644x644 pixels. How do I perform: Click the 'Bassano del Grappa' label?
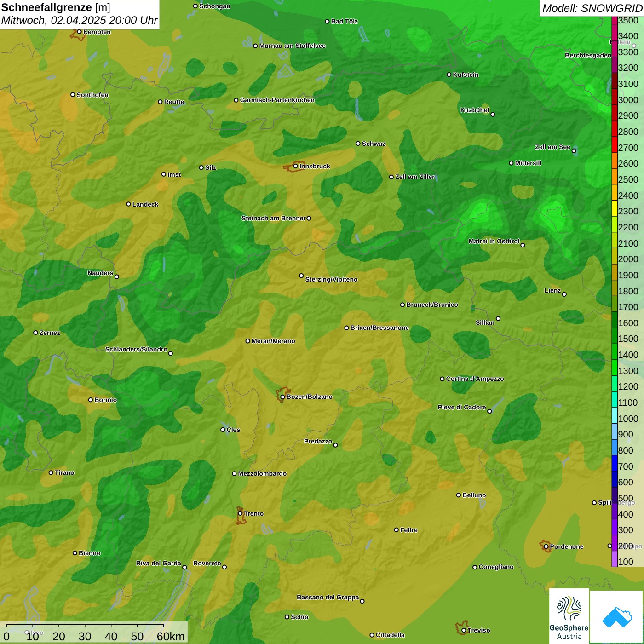328,597
